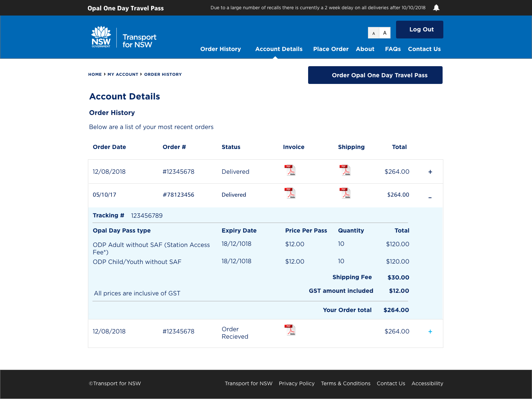Click the $12.00 GST amount included value
Viewport: 532px width, 420px height.
pos(399,291)
